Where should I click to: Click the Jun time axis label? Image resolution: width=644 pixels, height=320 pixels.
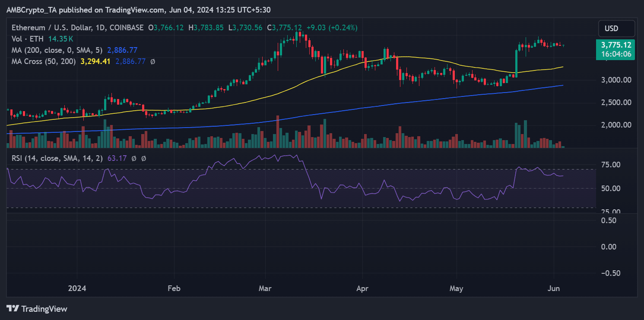553,288
